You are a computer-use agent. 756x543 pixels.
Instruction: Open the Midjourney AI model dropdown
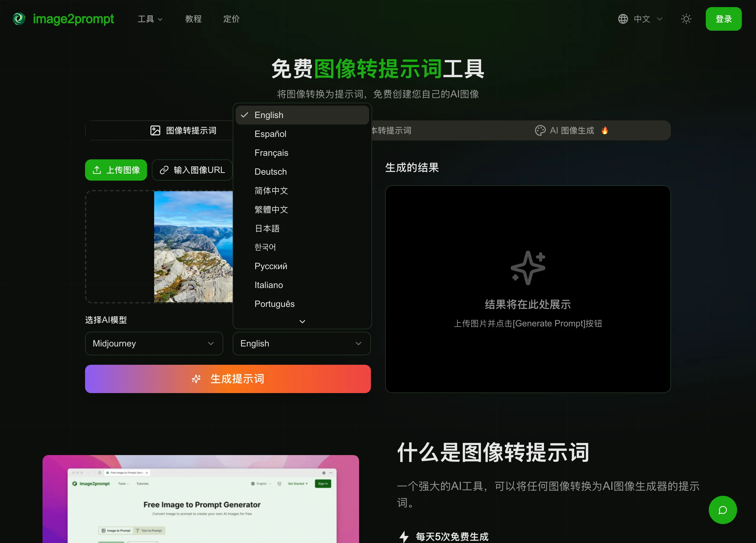coord(154,344)
